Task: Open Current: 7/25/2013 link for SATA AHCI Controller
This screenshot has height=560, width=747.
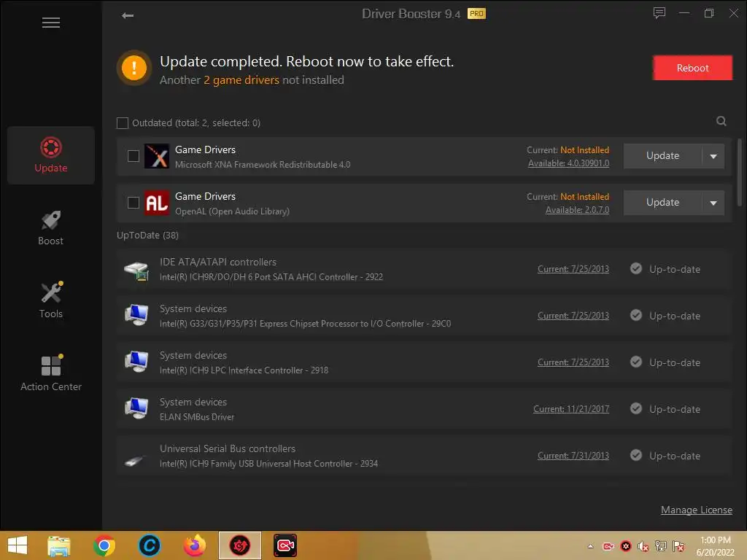Action: 573,269
